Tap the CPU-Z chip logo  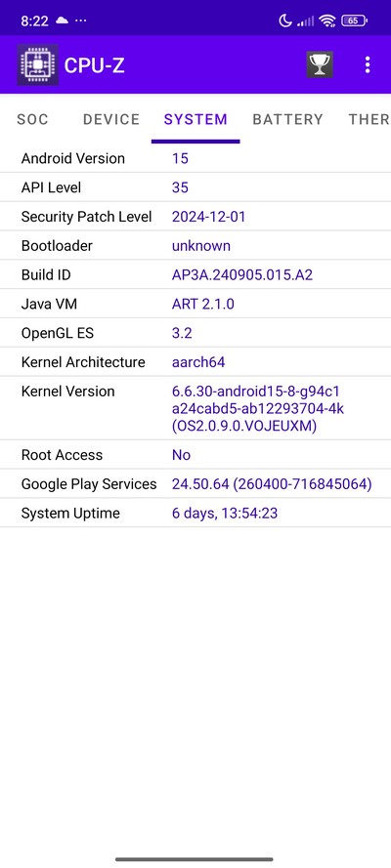pos(38,64)
